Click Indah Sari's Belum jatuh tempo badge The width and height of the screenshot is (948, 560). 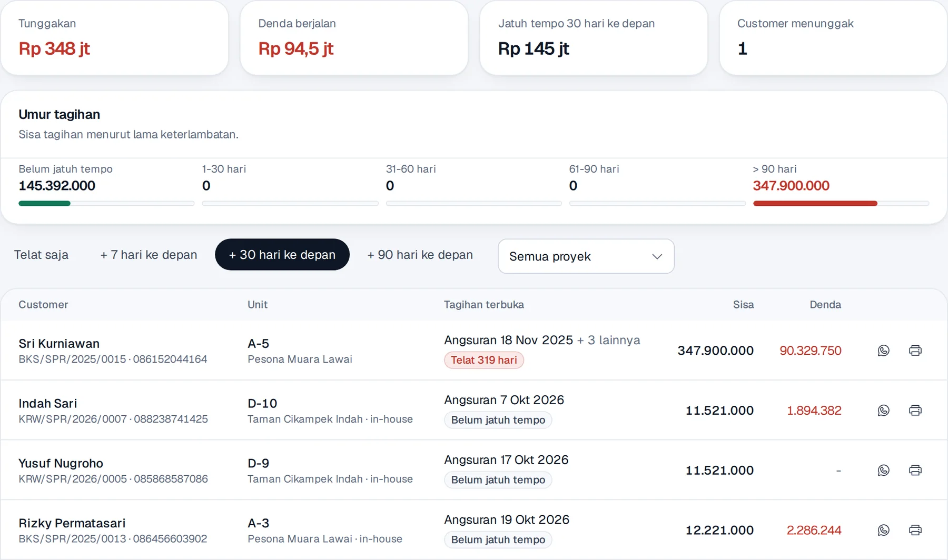498,420
